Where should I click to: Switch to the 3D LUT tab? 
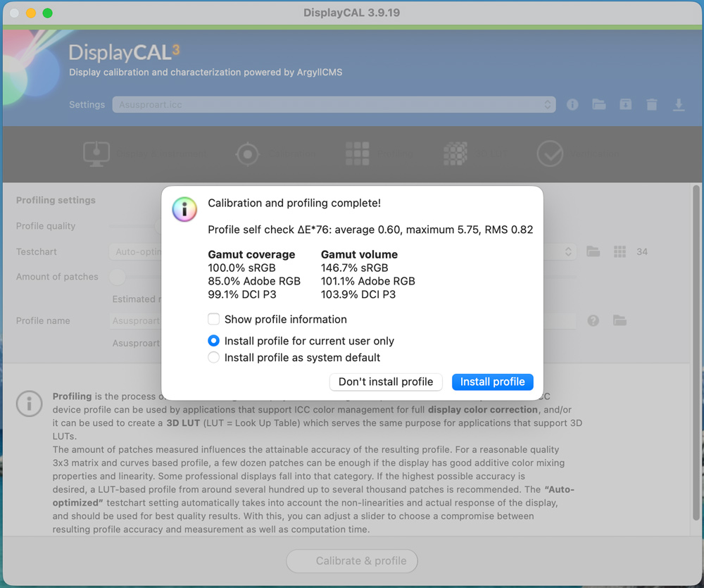tap(475, 154)
